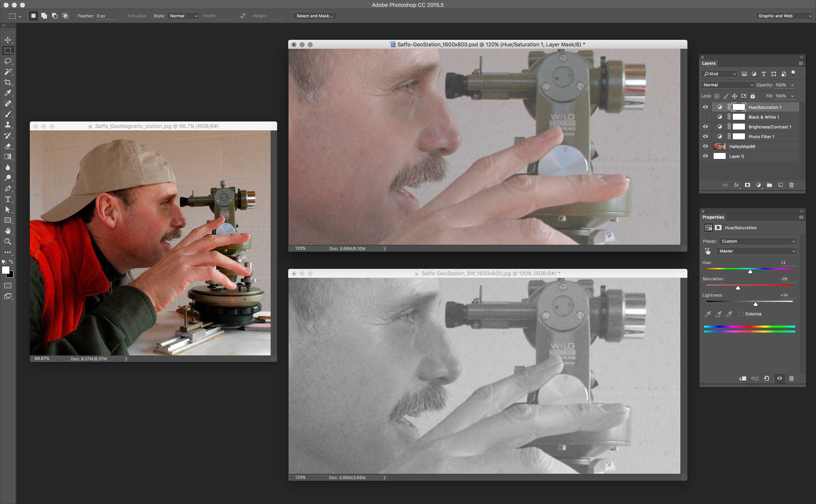Select the Magic Wand tool

point(8,72)
